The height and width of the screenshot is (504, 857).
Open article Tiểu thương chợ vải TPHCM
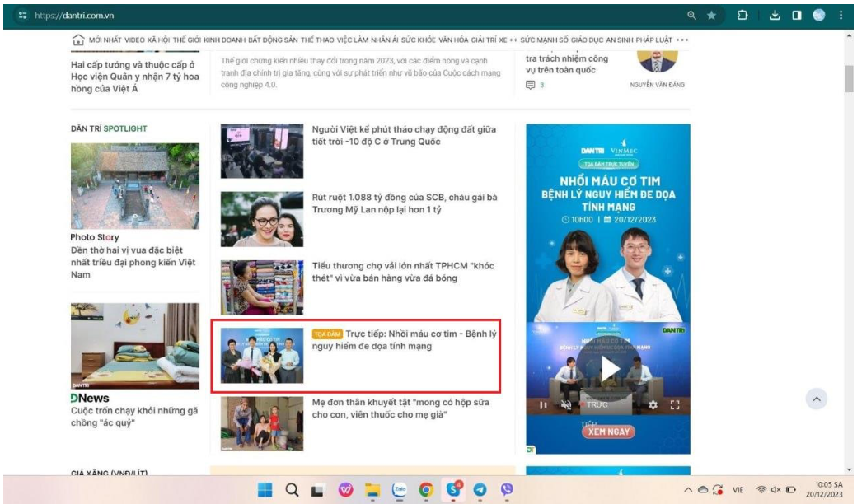tap(403, 272)
